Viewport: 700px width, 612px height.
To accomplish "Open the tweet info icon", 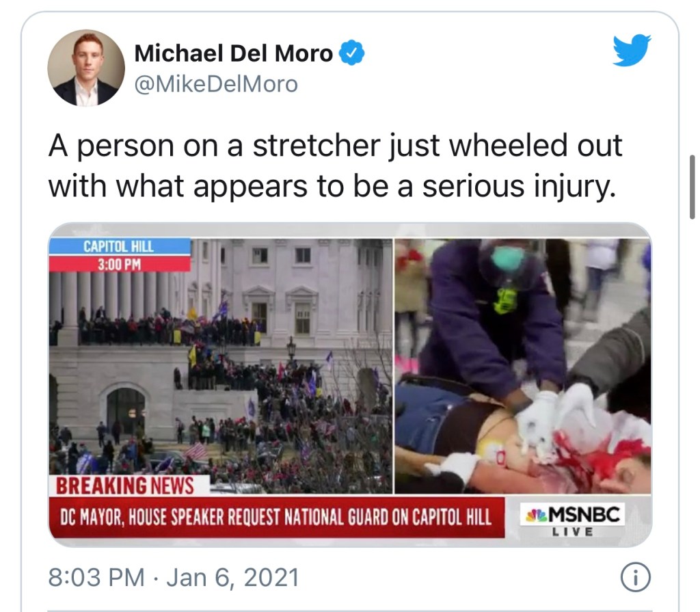I will pyautogui.click(x=636, y=577).
